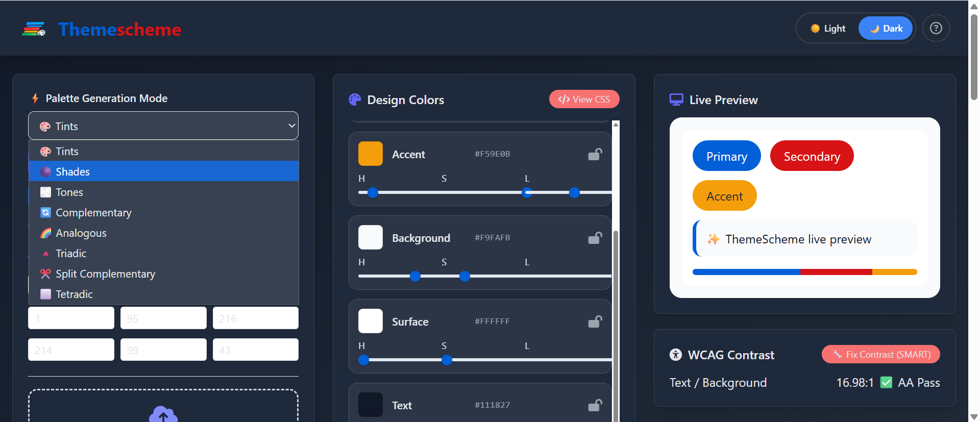
Task: Click the dashed upload drop zone
Action: [163, 406]
